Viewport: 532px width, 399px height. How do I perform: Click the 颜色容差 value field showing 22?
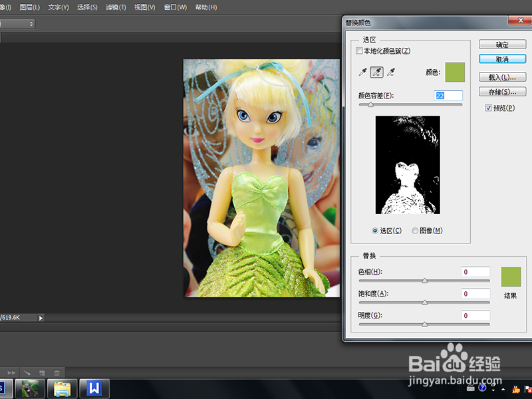[x=448, y=96]
